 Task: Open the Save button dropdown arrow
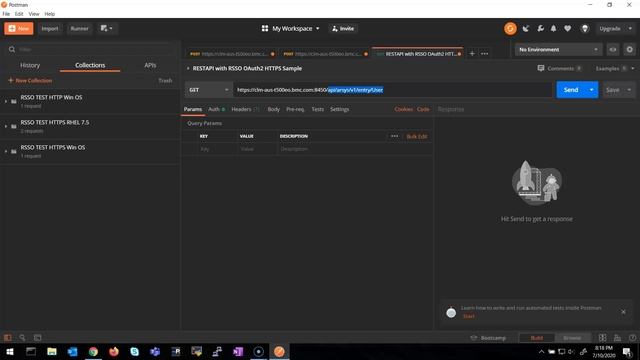point(629,90)
